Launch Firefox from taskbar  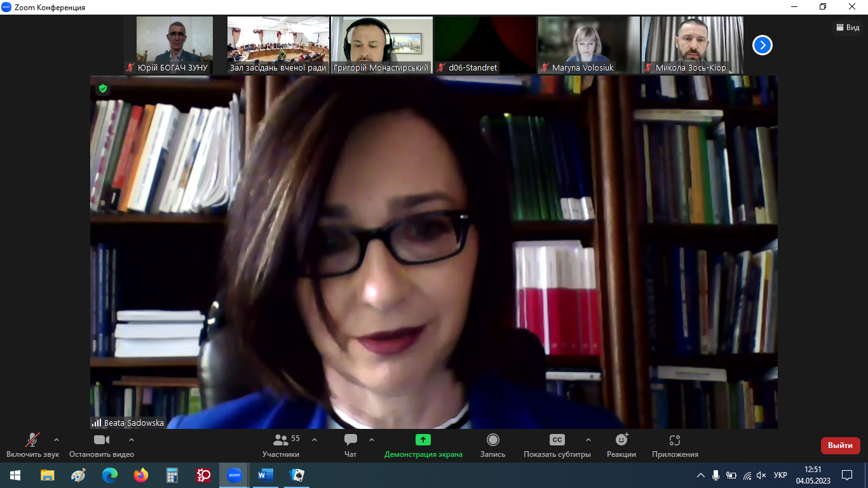[140, 475]
